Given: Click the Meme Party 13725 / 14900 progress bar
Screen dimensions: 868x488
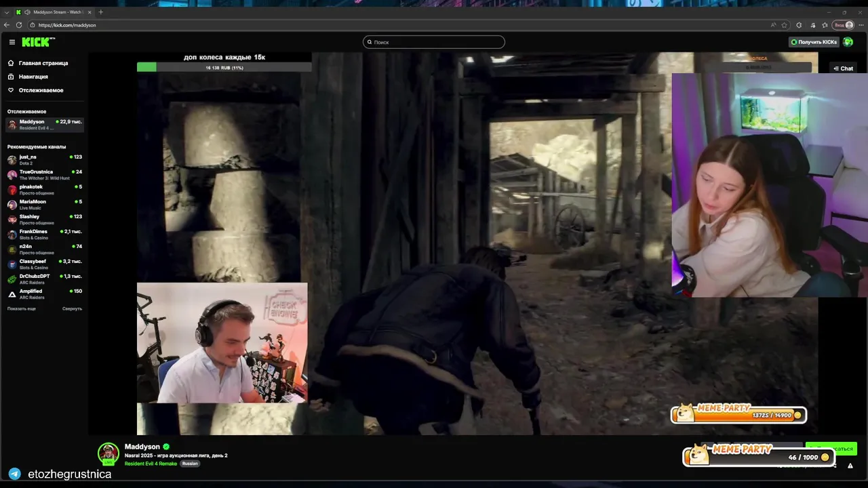Looking at the screenshot, I should 738,413.
